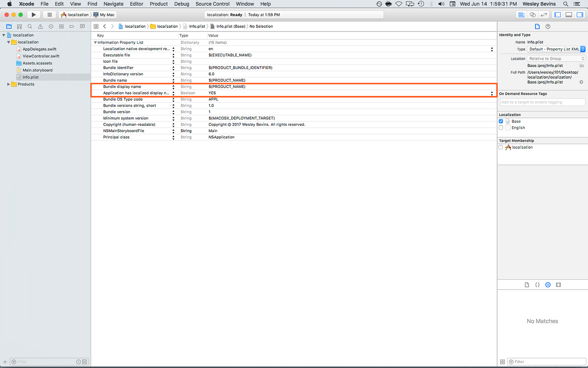Viewport: 588px width, 368px height.
Task: Run the localization scheme
Action: (x=33, y=14)
